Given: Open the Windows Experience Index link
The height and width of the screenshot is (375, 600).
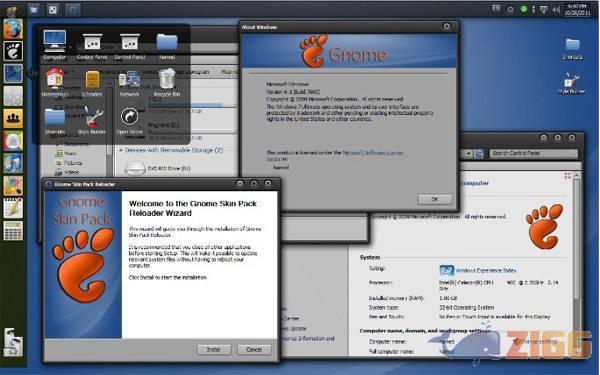Looking at the screenshot, I should 486,270.
